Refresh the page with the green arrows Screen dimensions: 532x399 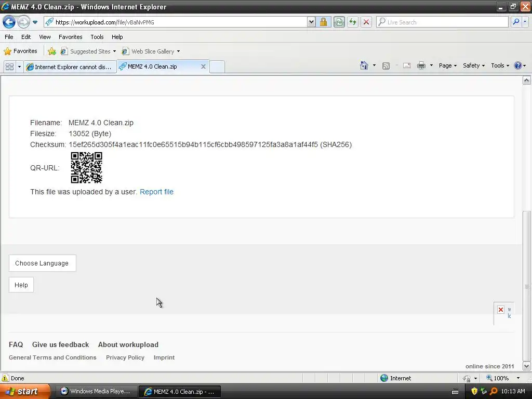coord(353,22)
